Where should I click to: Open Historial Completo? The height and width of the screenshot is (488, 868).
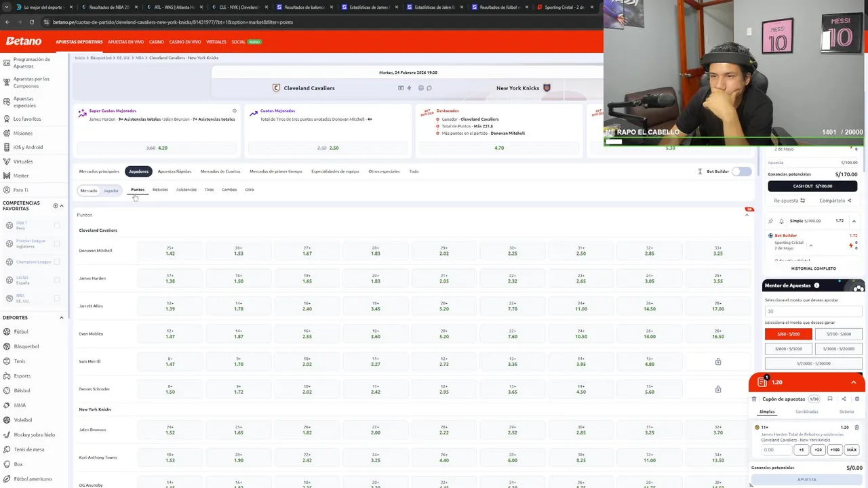pyautogui.click(x=814, y=268)
